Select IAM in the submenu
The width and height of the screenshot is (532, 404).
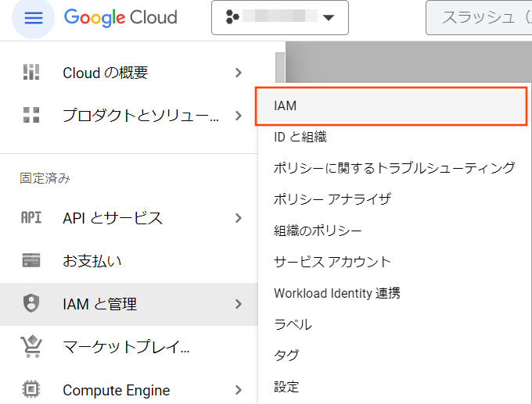(391, 106)
